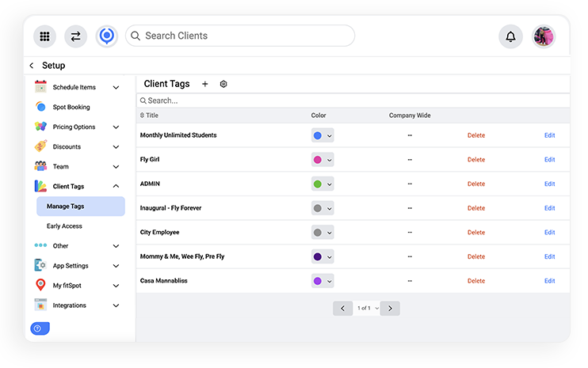This screenshot has width=588, height=368.
Task: Add a new client tag with plus icon
Action: 204,84
